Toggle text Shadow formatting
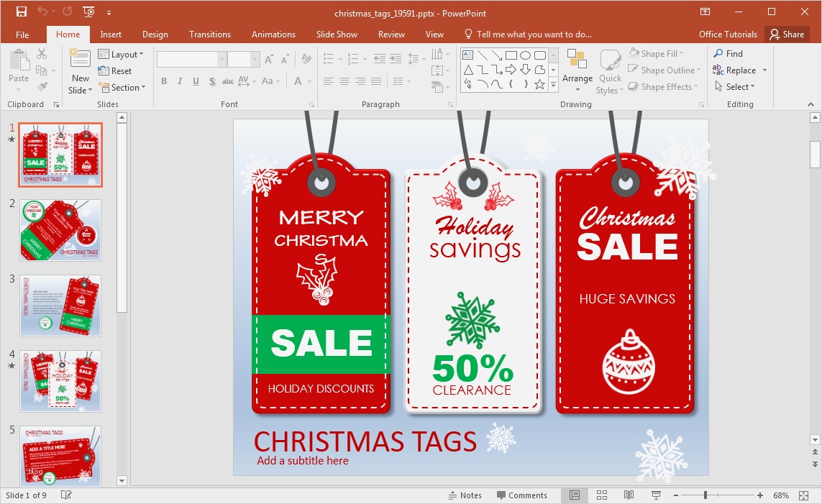822x504 pixels. tap(211, 81)
